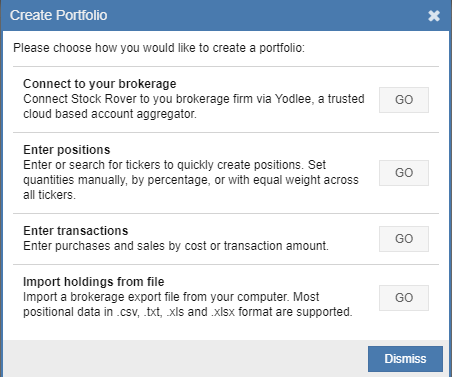Click GO beside Enter transactions

pos(404,239)
